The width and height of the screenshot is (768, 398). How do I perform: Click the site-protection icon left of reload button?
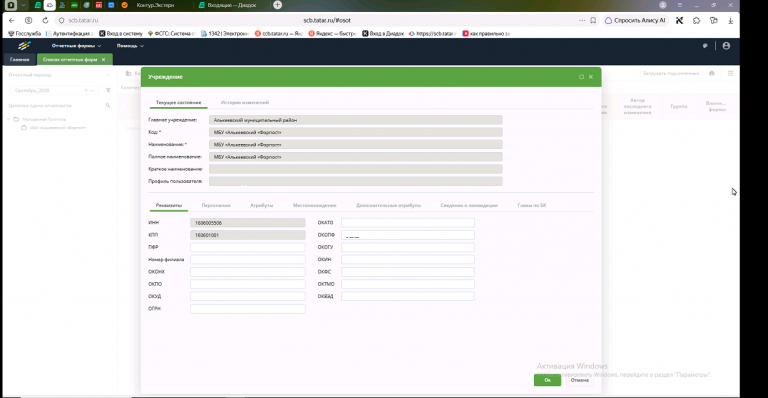[x=28, y=21]
